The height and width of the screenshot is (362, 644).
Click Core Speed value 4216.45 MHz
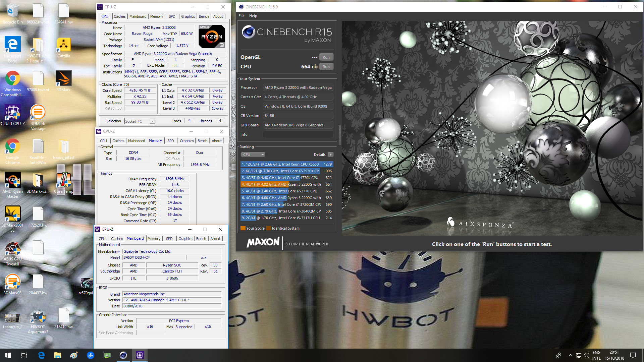pyautogui.click(x=140, y=90)
